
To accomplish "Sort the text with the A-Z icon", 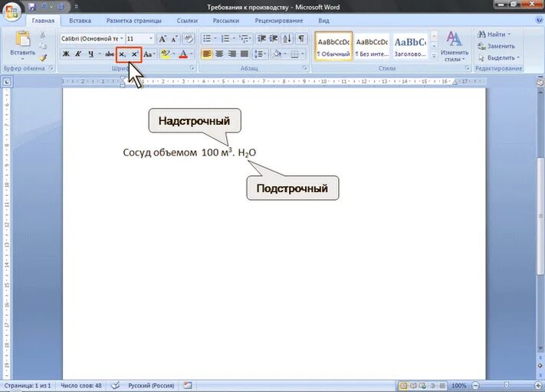I will (x=287, y=38).
